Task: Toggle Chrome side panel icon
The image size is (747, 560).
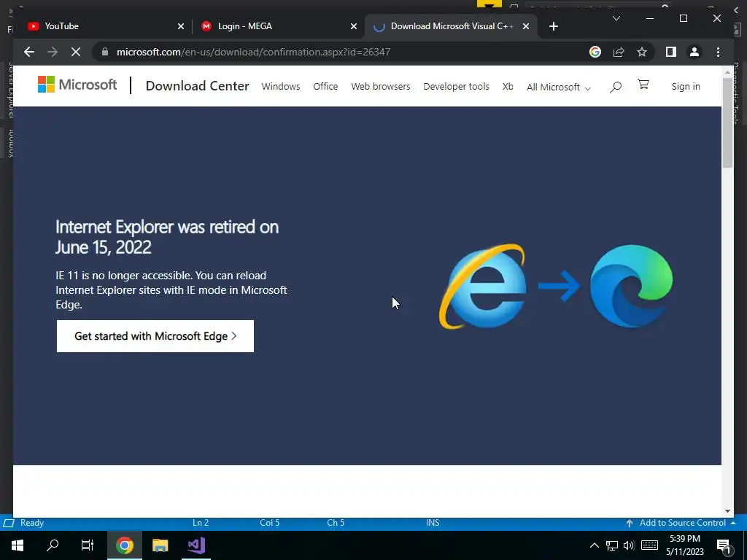Action: pyautogui.click(x=671, y=52)
